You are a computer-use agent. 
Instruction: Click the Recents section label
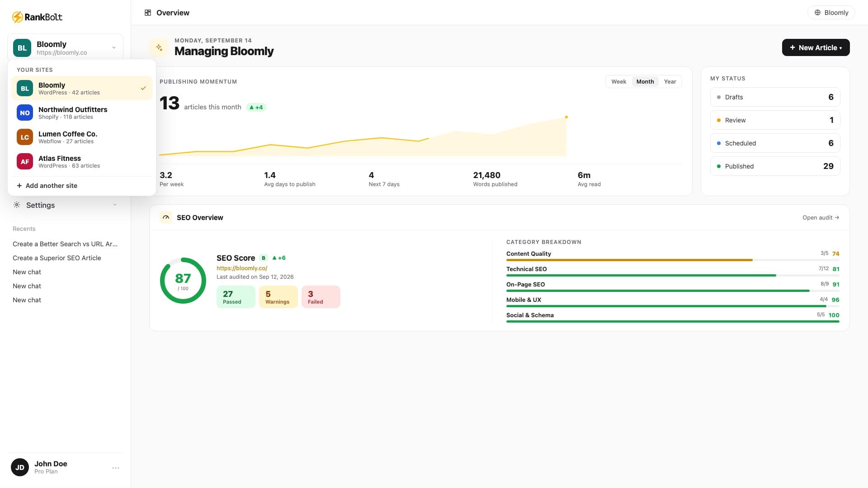click(x=24, y=229)
